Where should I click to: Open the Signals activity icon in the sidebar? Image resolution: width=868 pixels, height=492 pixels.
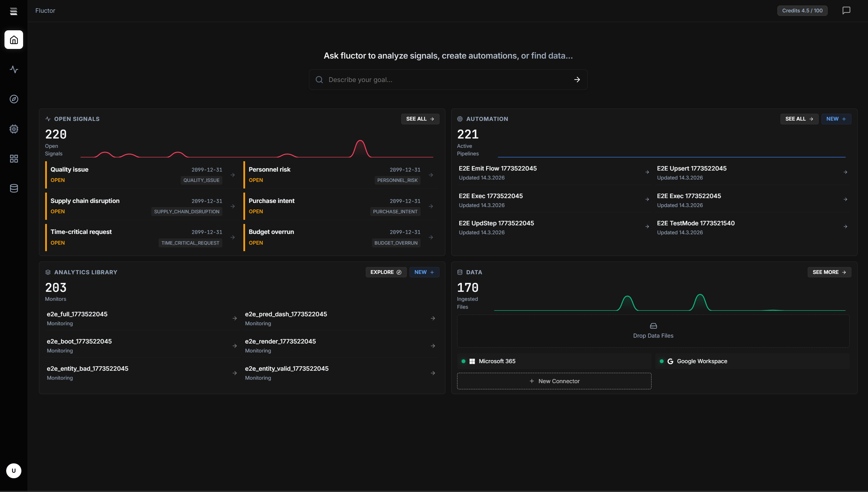(x=14, y=70)
